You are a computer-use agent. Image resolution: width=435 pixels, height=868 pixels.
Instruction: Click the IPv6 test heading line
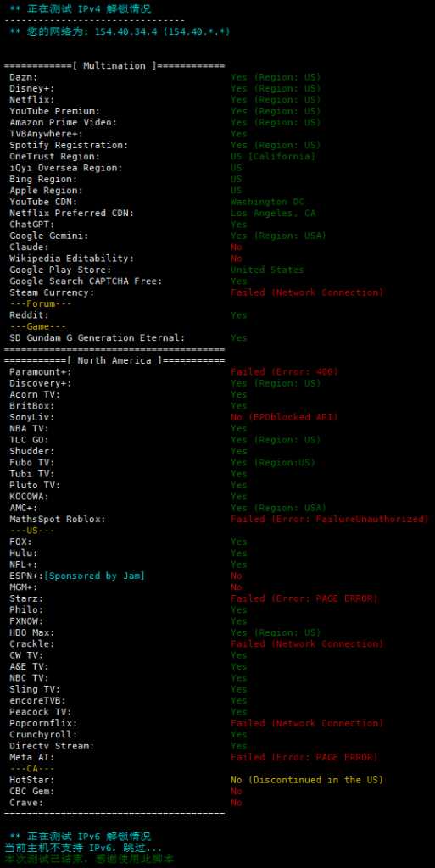(x=81, y=836)
